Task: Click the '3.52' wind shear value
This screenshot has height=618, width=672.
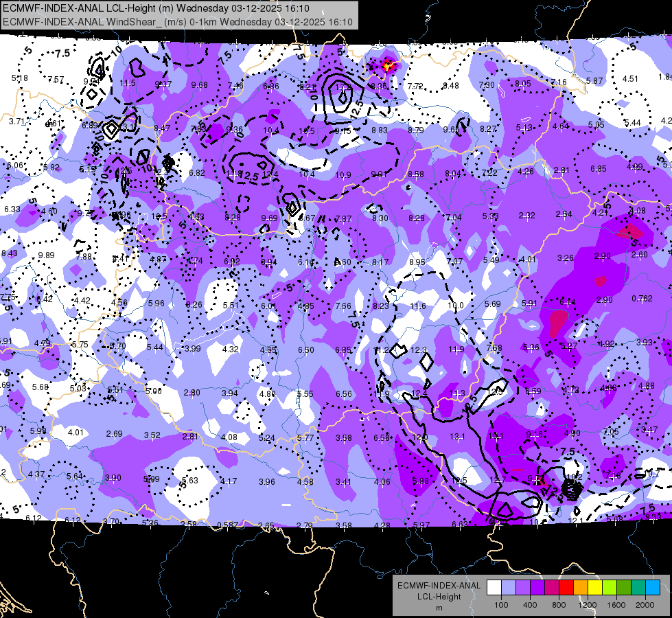Action: [152, 435]
